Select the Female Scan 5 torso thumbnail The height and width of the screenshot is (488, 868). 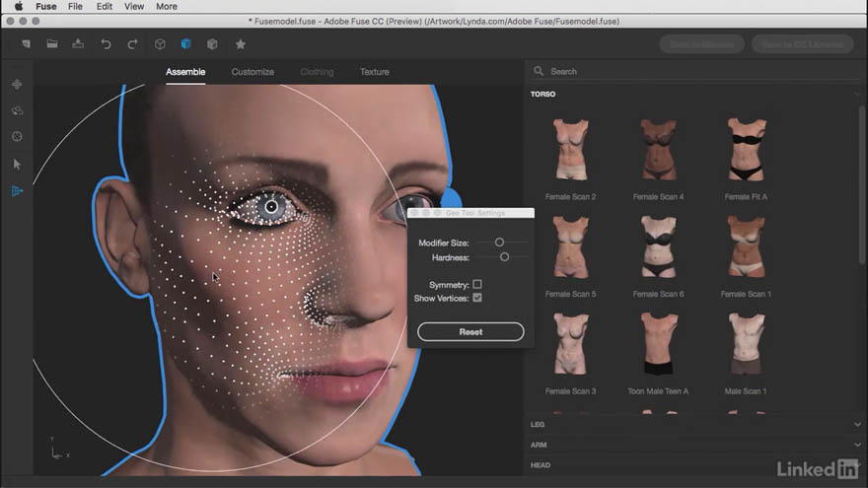(x=571, y=246)
